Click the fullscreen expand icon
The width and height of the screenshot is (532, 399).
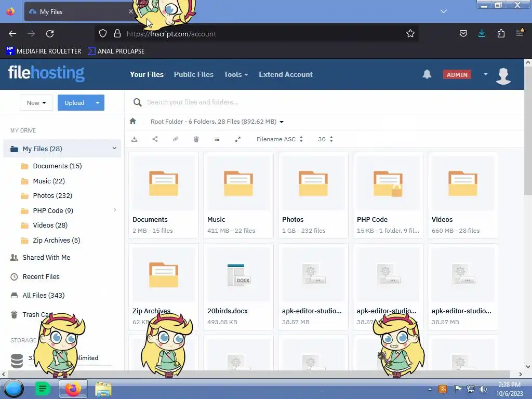click(238, 139)
